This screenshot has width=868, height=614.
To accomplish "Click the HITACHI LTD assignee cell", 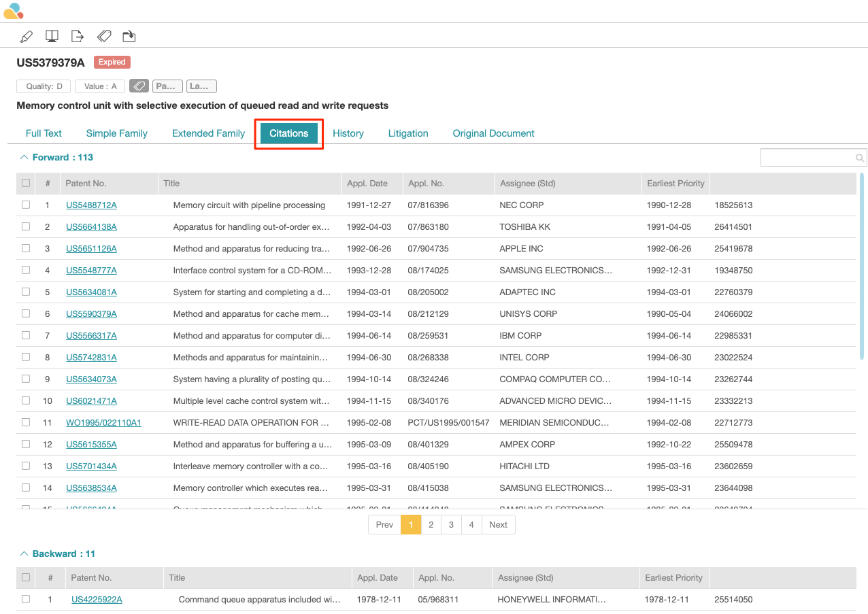I will pos(524,466).
